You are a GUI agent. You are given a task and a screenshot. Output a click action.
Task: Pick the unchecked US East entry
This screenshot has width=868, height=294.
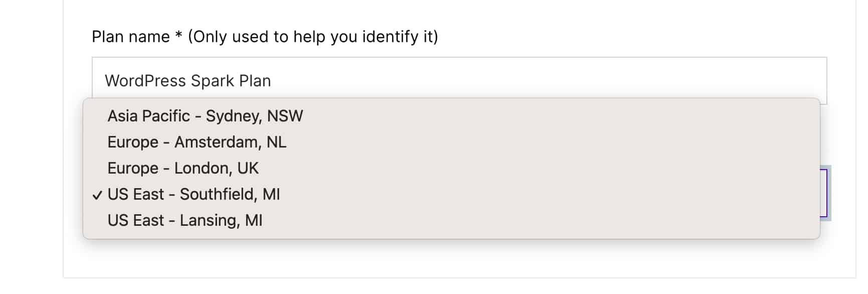click(x=185, y=220)
